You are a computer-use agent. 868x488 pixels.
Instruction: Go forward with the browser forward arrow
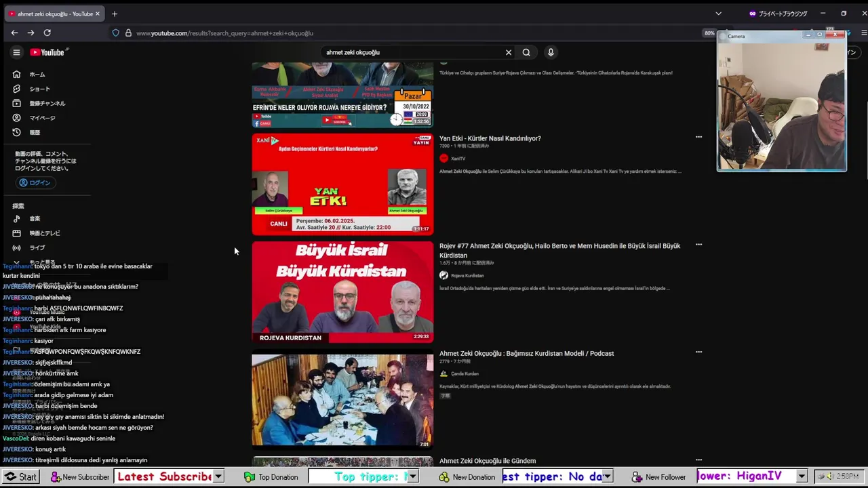pyautogui.click(x=31, y=33)
